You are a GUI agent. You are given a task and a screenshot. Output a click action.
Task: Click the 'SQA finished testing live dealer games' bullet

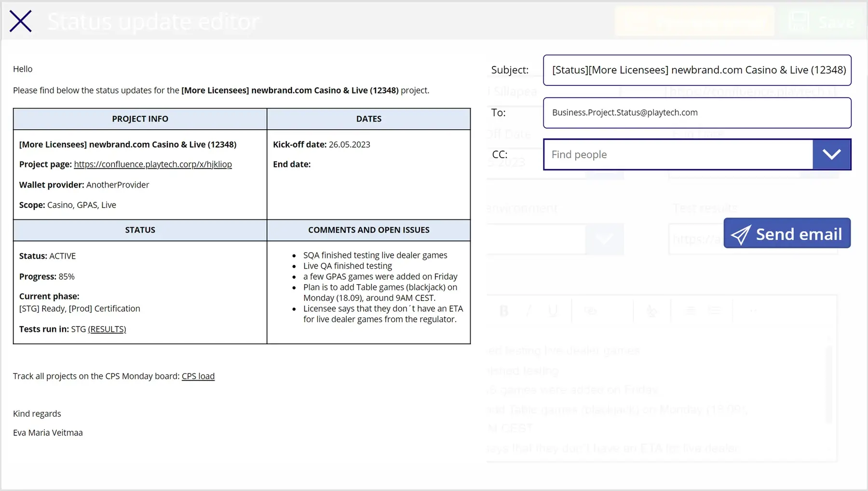click(375, 255)
